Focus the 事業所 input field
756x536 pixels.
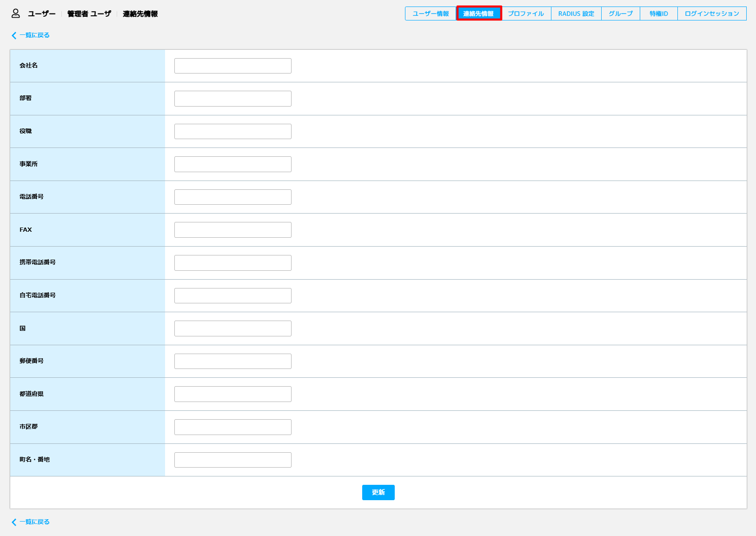tap(233, 164)
